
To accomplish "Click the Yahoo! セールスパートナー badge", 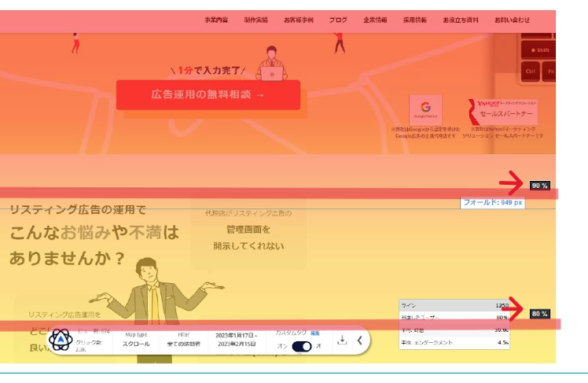I will pyautogui.click(x=503, y=112).
